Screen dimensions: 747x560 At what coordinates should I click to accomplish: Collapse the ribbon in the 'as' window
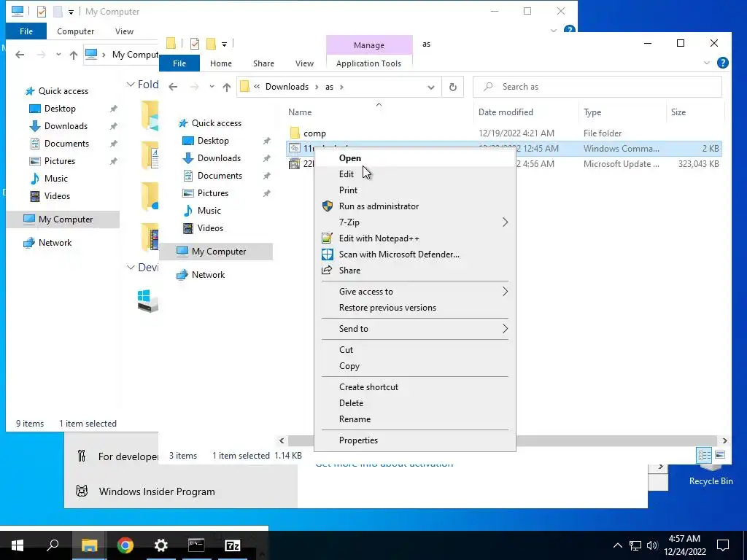click(x=706, y=63)
